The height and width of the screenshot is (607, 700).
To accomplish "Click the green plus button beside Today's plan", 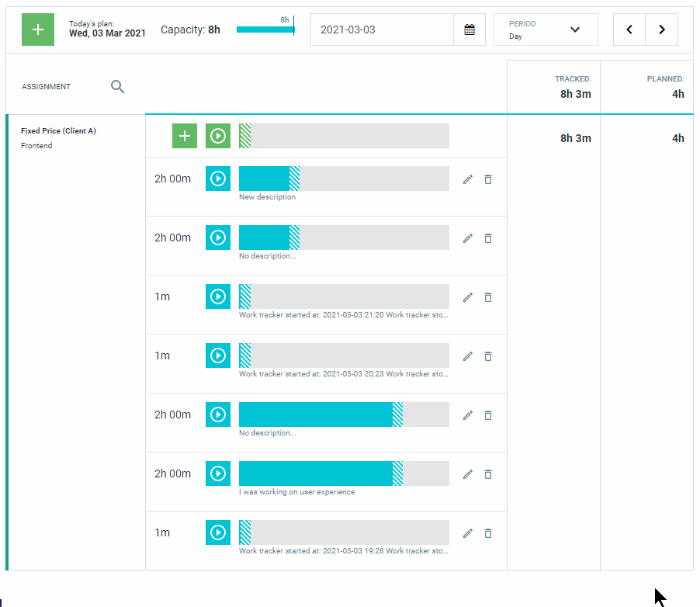I will click(x=38, y=29).
